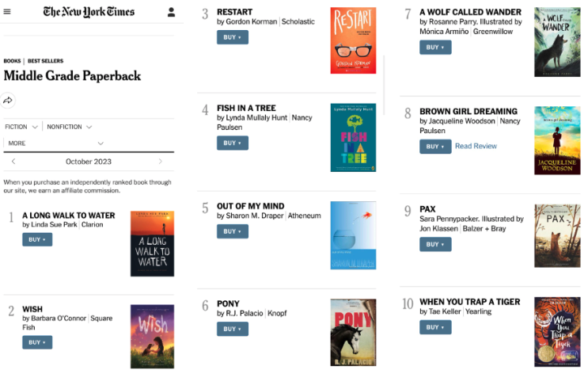588x374 pixels.
Task: Open Buy dropdown for A Long Walk to Water
Action: pyautogui.click(x=37, y=239)
